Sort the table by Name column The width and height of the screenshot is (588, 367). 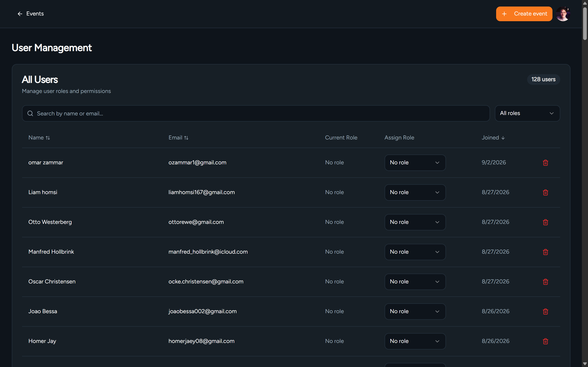click(x=39, y=138)
